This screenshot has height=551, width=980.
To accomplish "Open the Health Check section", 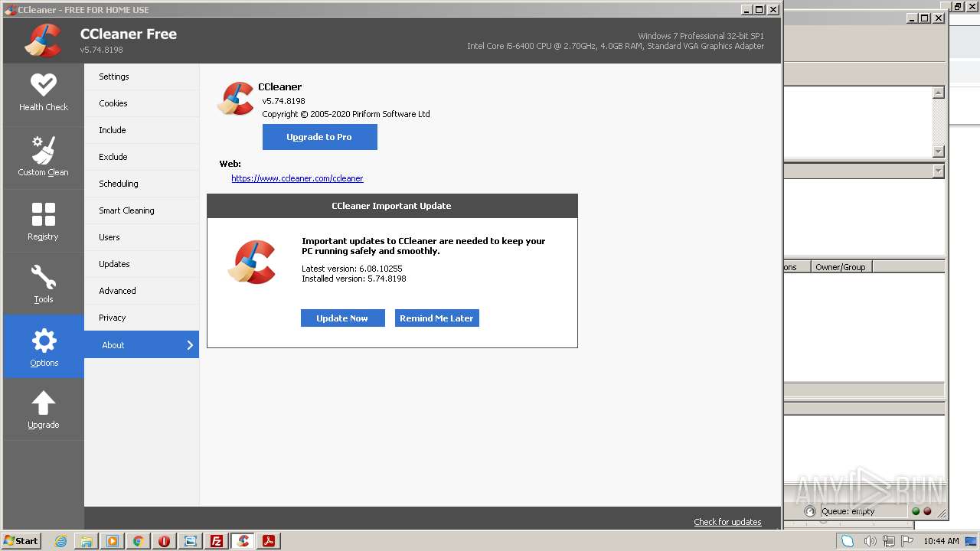I will tap(44, 94).
